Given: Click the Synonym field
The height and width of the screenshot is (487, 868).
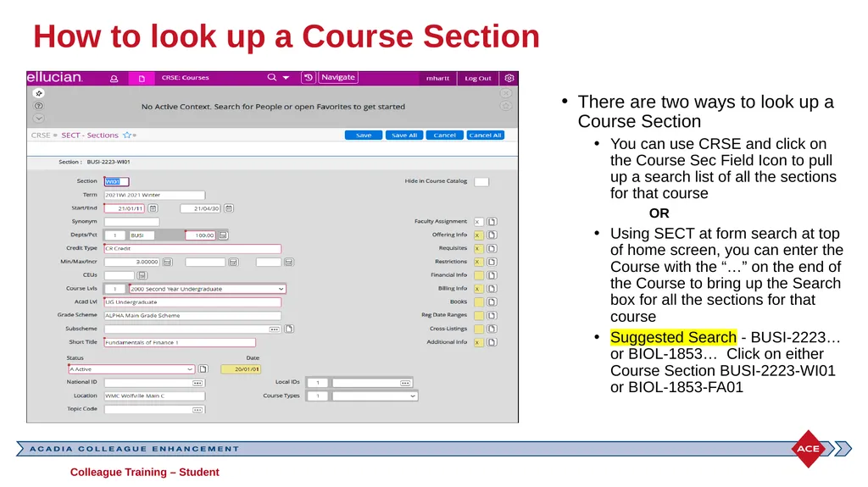Looking at the screenshot, I should [x=131, y=222].
